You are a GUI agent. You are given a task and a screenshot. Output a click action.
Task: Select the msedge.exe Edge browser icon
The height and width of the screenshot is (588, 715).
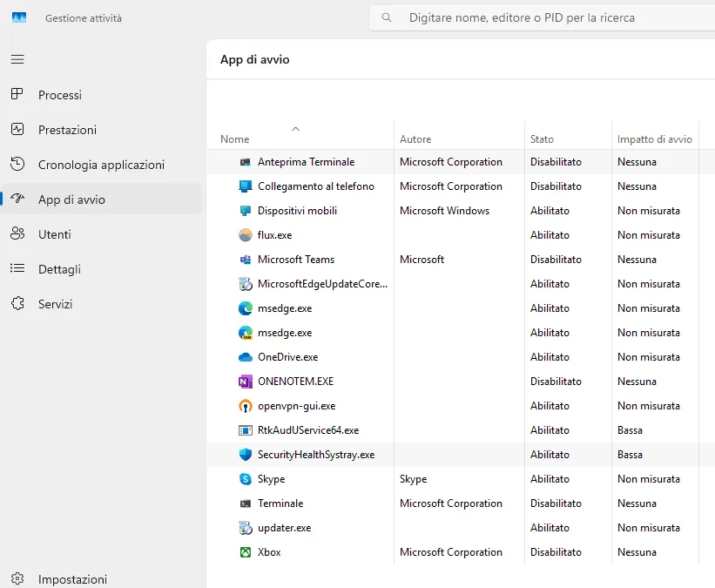pos(246,308)
